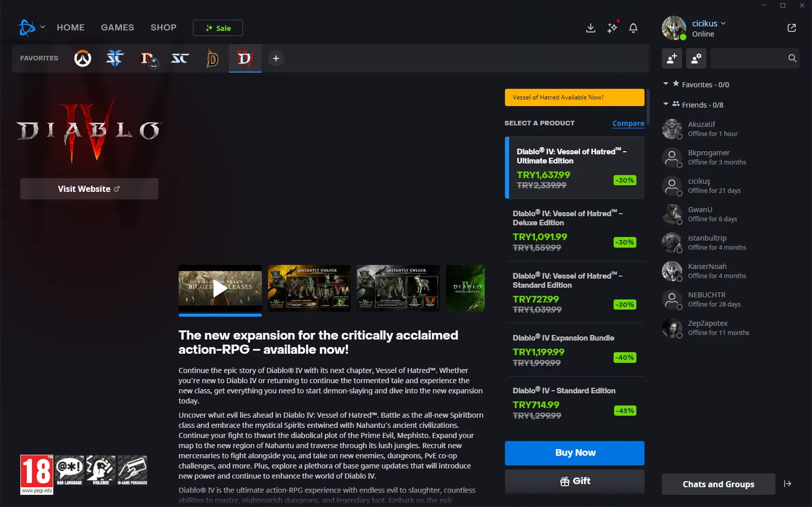Click the Vessel of Hatred Available Now banner
The width and height of the screenshot is (812, 507).
(574, 97)
